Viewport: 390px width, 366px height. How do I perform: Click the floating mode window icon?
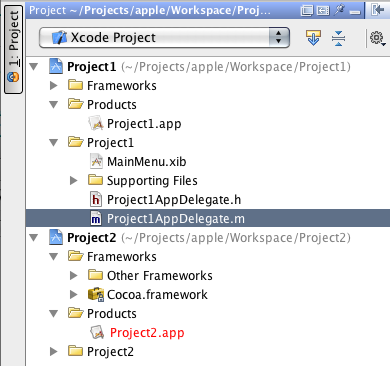(307, 11)
